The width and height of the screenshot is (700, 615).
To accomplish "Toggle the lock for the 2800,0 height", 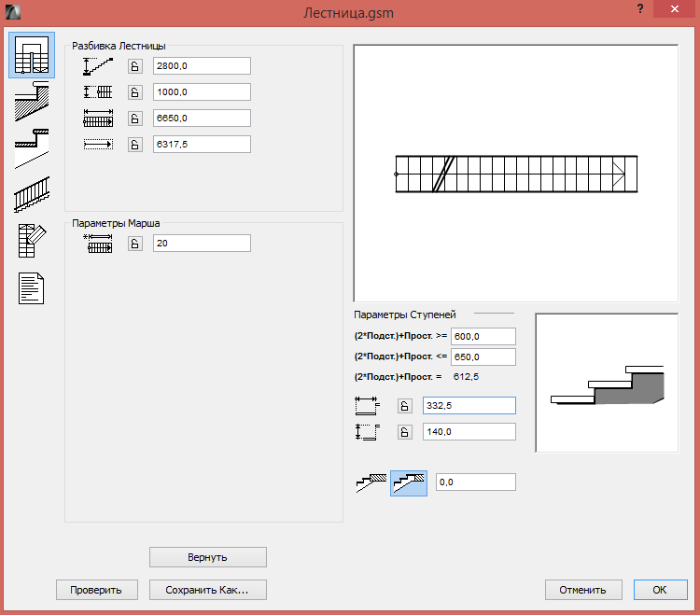I will coord(135,66).
